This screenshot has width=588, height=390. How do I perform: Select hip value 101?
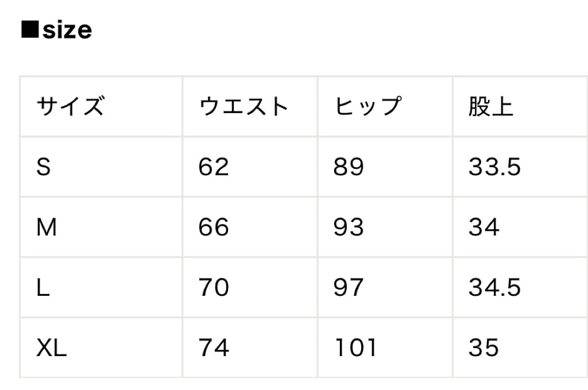point(355,348)
